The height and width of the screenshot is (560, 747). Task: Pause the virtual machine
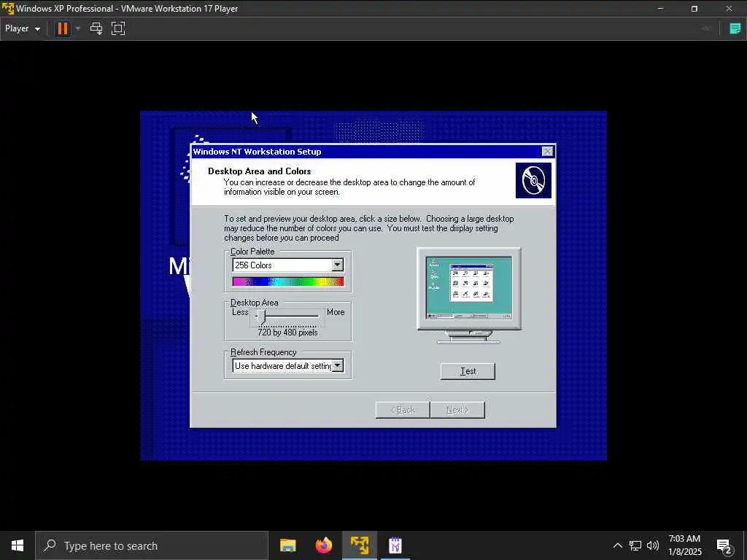tap(63, 28)
